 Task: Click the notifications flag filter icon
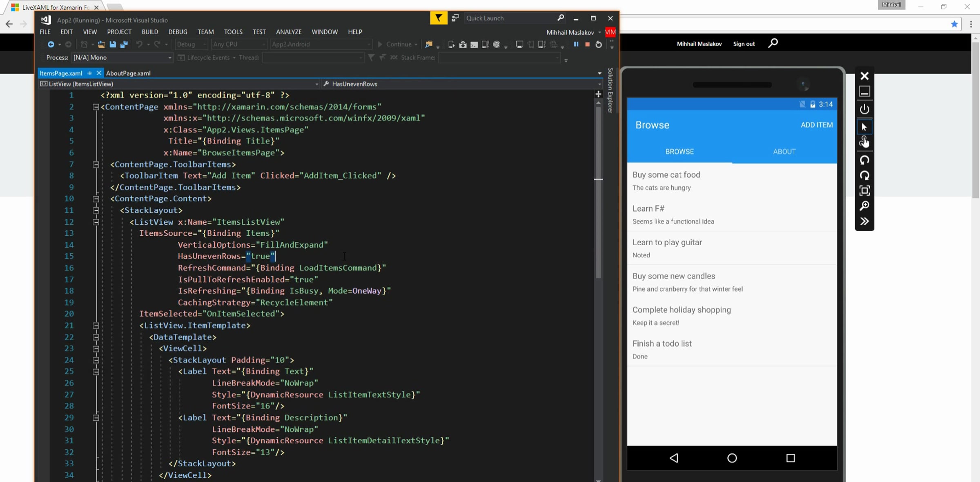439,18
